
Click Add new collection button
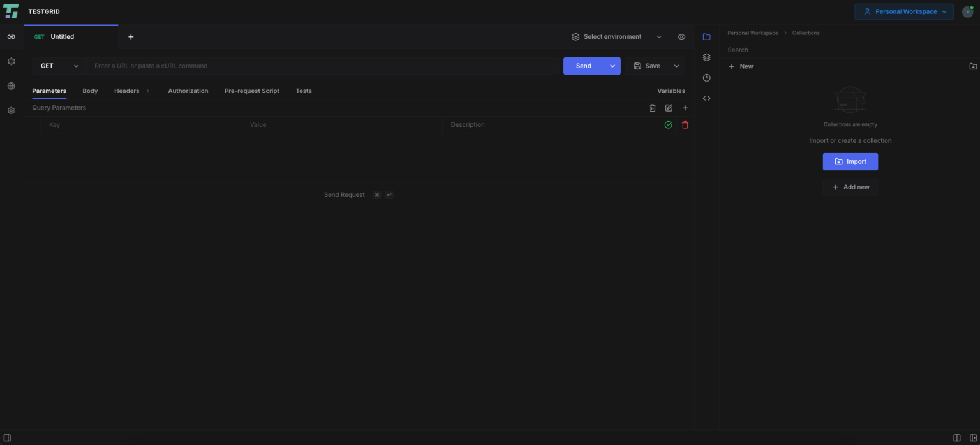coord(850,187)
